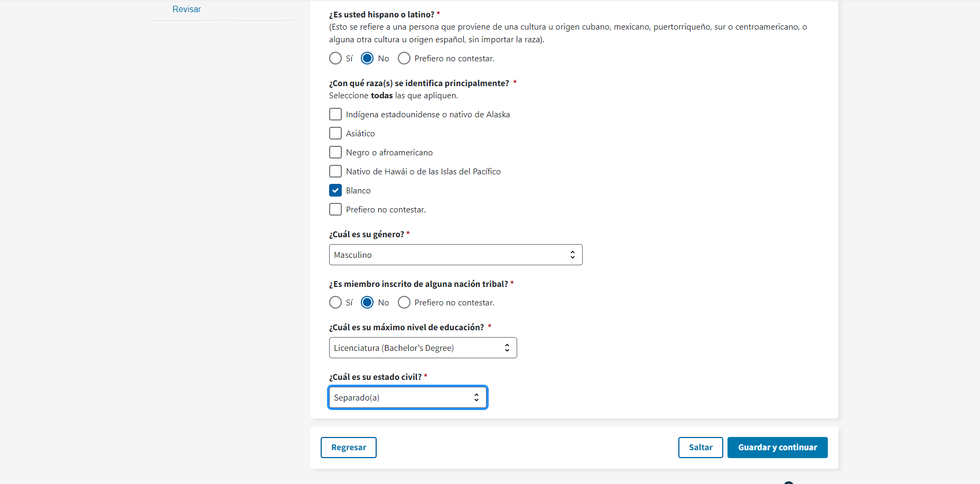Check the Asiático race checkbox
Screen dimensions: 980x484
click(335, 133)
